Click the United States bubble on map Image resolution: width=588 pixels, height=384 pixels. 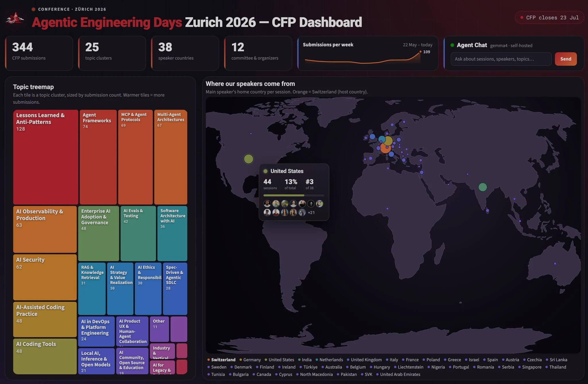tap(249, 159)
